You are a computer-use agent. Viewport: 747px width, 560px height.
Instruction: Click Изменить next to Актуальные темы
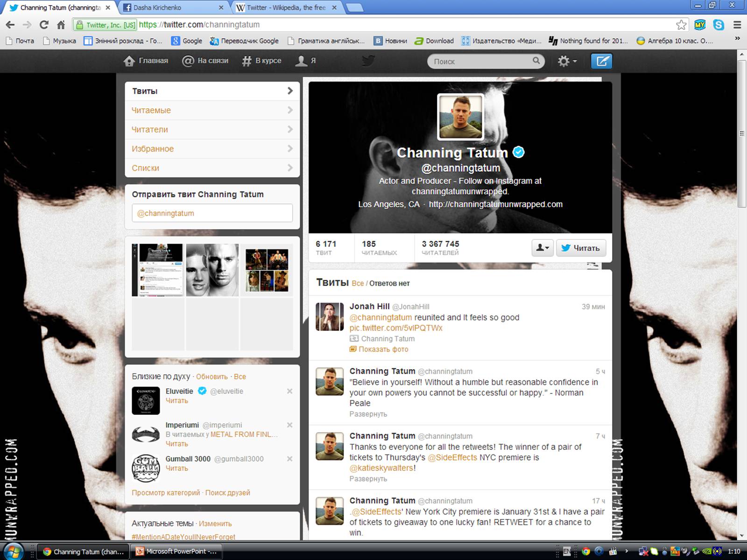tap(215, 524)
